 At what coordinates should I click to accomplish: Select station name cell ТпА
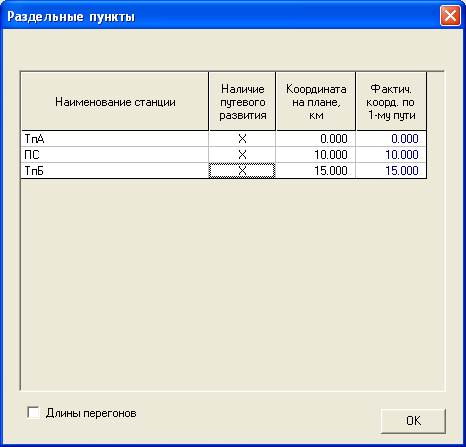point(115,139)
